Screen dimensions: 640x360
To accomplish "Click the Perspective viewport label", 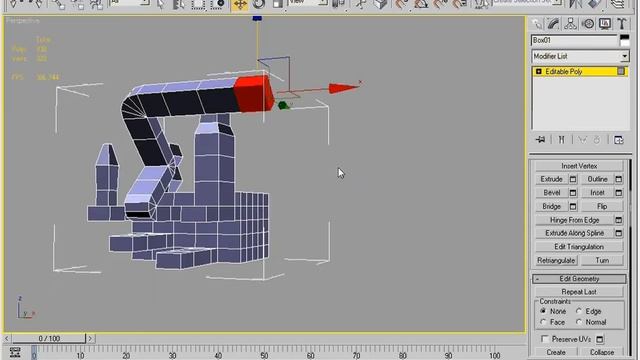I will point(23,20).
